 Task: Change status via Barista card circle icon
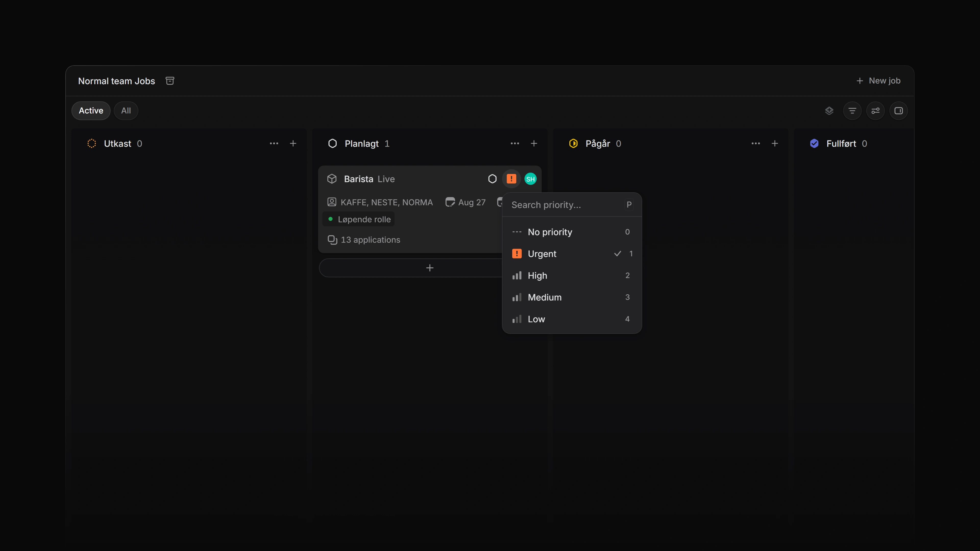(x=492, y=179)
